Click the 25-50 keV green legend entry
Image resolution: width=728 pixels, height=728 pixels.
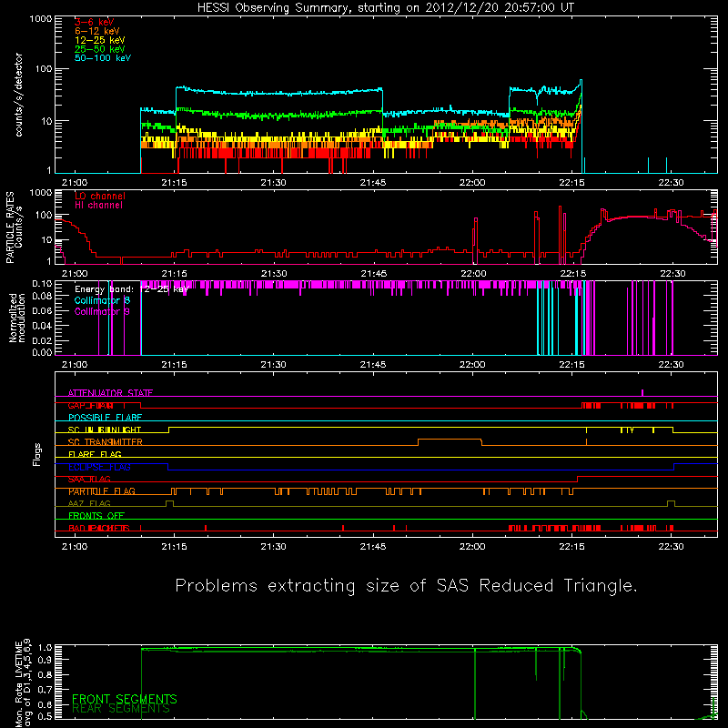[x=99, y=49]
